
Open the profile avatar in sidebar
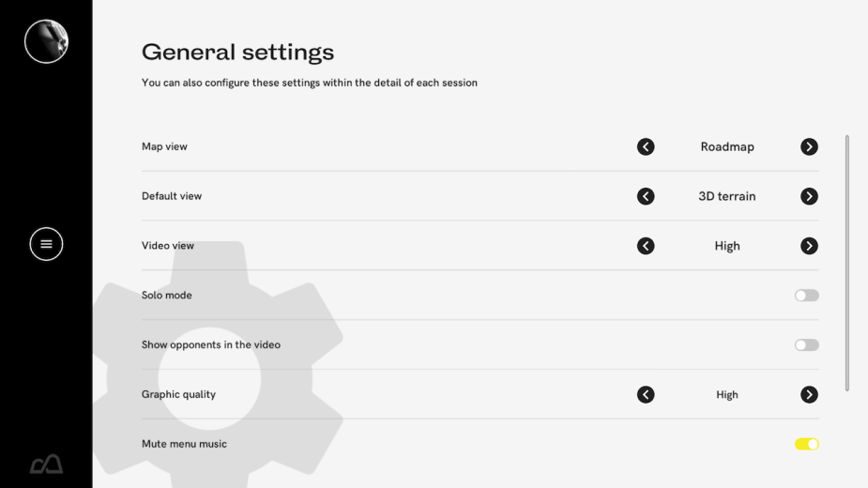click(x=46, y=41)
